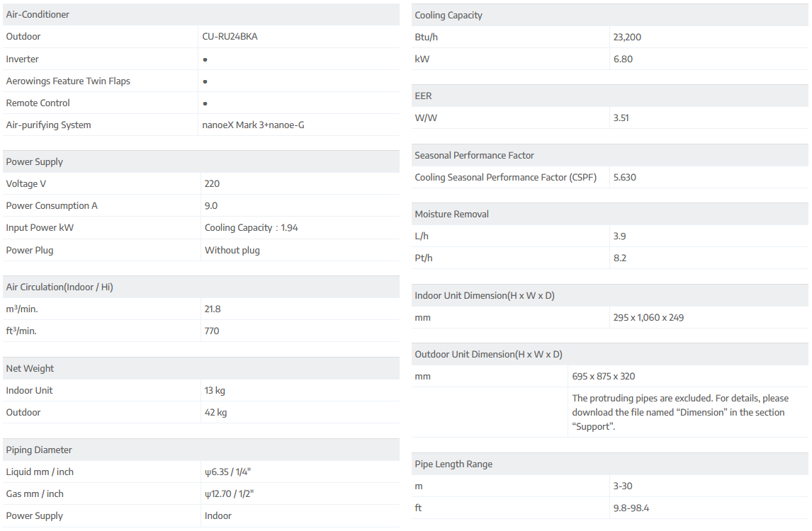Select the CSPF value 5.630

(x=624, y=178)
